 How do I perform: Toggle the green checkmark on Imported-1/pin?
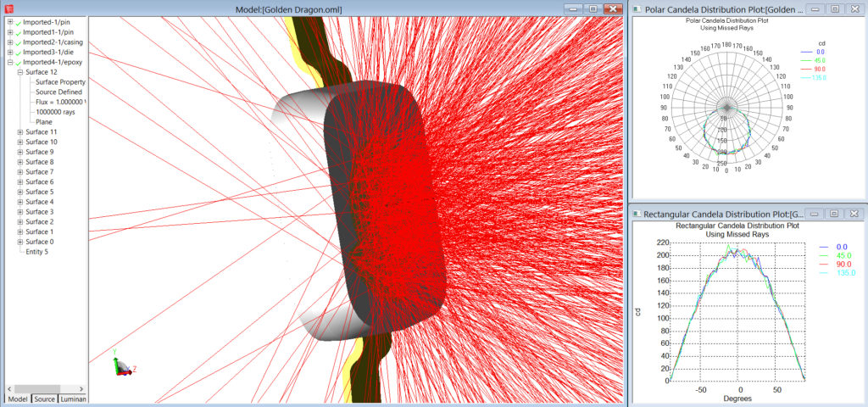coord(18,22)
